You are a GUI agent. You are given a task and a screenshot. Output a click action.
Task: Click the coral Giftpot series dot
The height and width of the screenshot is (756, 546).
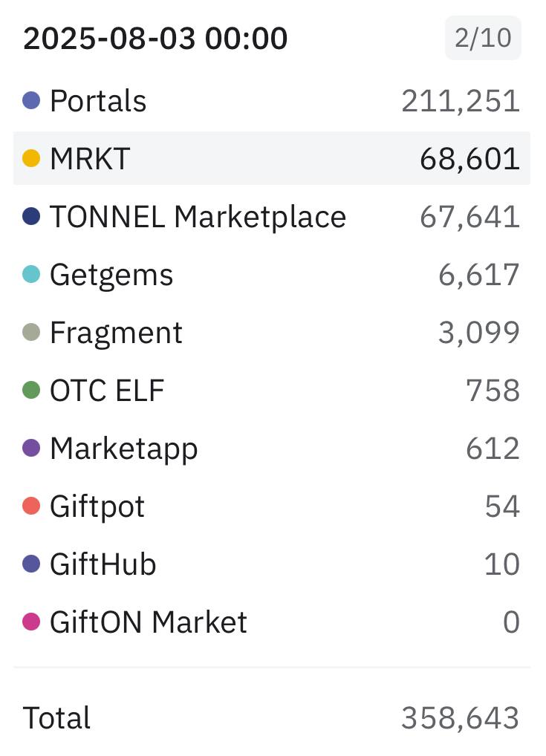coord(31,505)
